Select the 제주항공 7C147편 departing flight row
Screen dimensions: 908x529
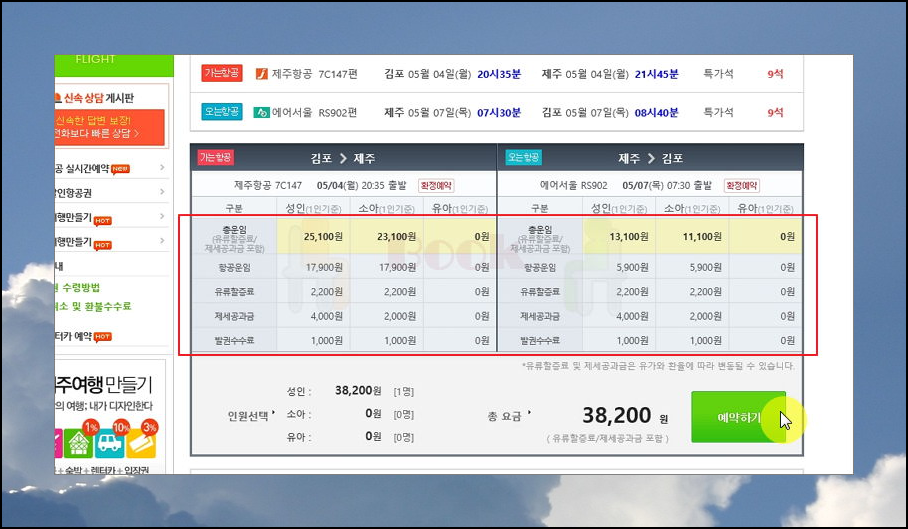497,74
